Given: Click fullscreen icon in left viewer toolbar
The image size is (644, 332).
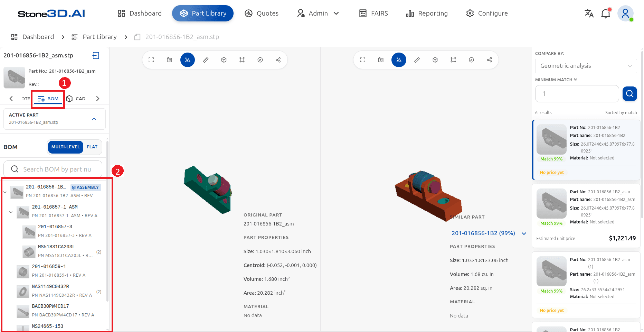Looking at the screenshot, I should coord(151,60).
